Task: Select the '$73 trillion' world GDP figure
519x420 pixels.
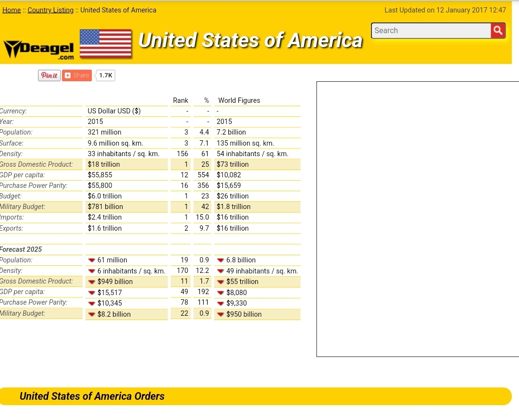Action: 233,164
